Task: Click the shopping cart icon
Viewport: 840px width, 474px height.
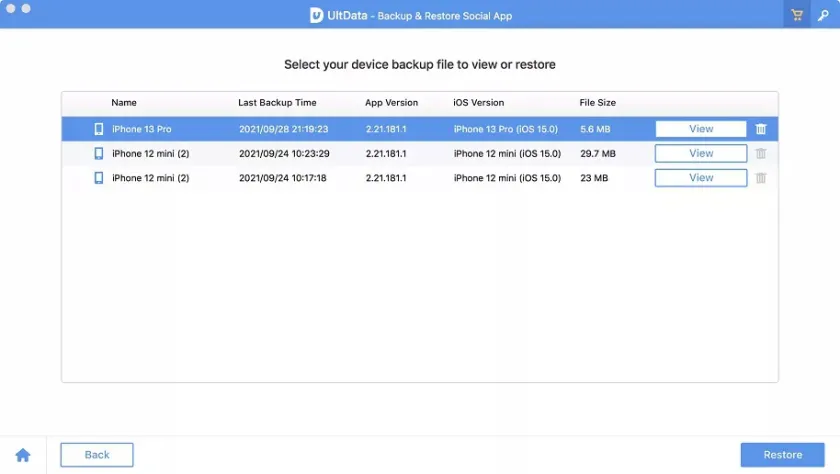Action: 797,15
